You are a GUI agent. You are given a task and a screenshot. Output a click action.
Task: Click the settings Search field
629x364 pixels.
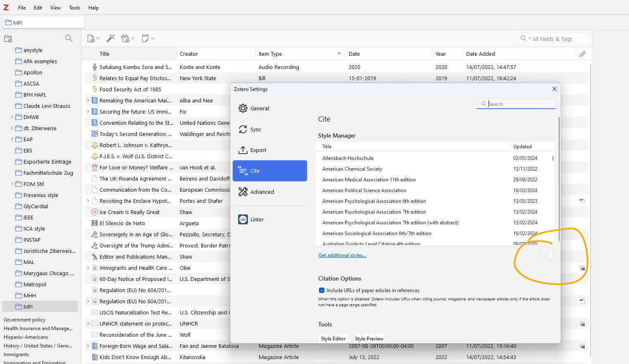click(516, 104)
